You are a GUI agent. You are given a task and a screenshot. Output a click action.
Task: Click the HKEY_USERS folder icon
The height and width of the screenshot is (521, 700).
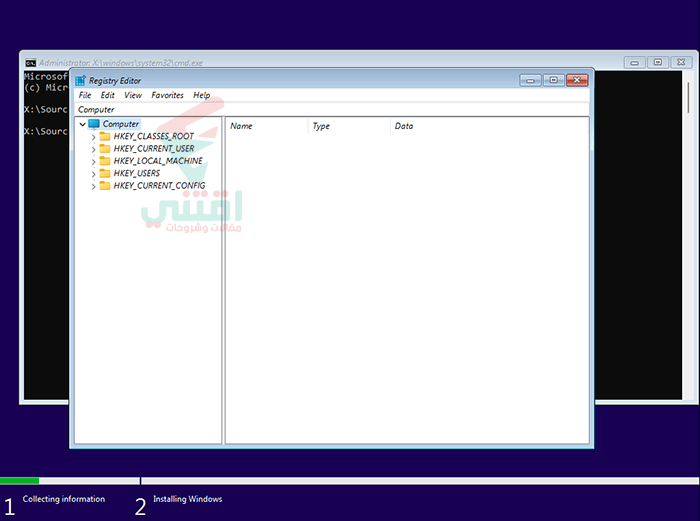click(105, 173)
